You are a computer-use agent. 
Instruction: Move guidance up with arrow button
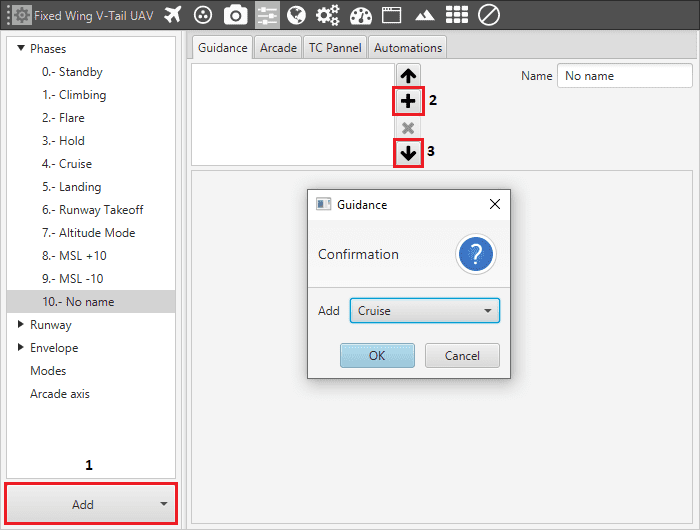pyautogui.click(x=408, y=75)
